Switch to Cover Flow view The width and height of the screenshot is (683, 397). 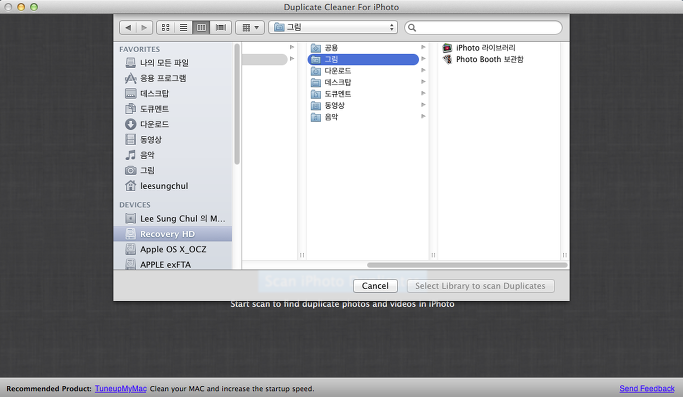click(221, 27)
